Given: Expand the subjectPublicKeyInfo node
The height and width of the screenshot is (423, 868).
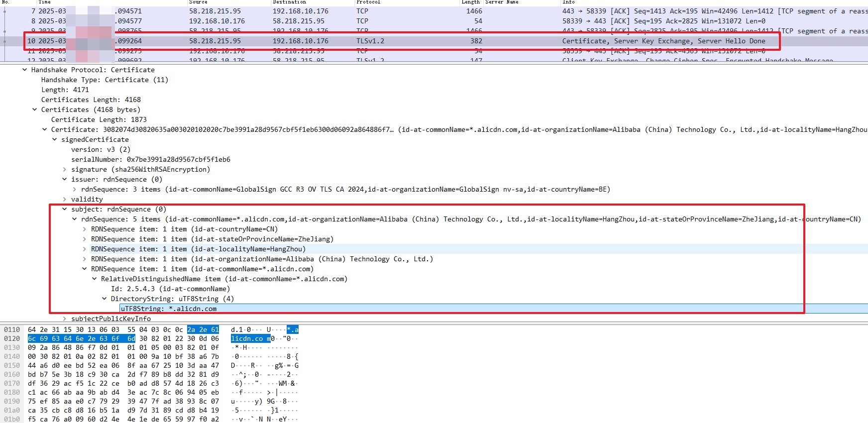Looking at the screenshot, I should click(65, 318).
